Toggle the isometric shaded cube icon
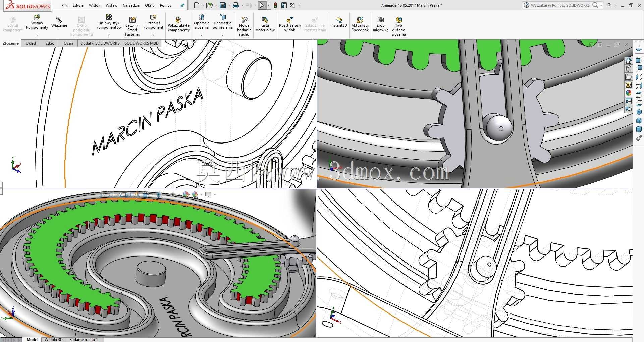Viewport: 644px width, 342px height. (639, 112)
